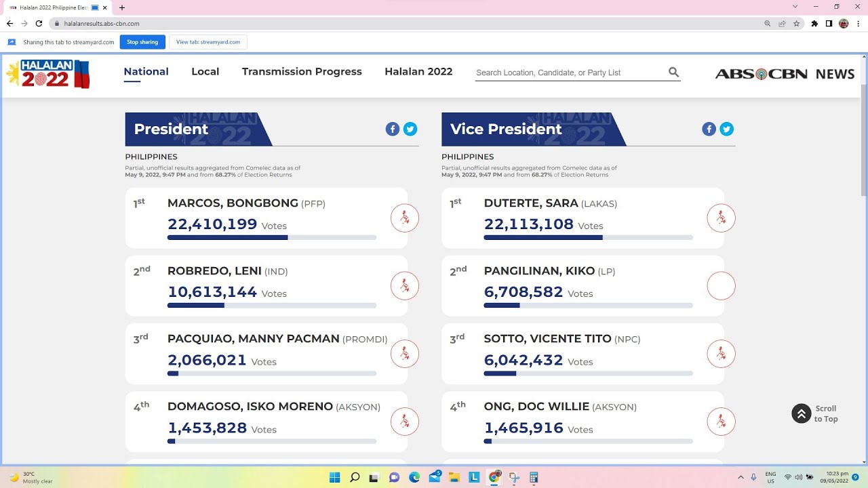Open MARCOS, BONGBONG candidate name
The image size is (868, 488).
tap(233, 203)
